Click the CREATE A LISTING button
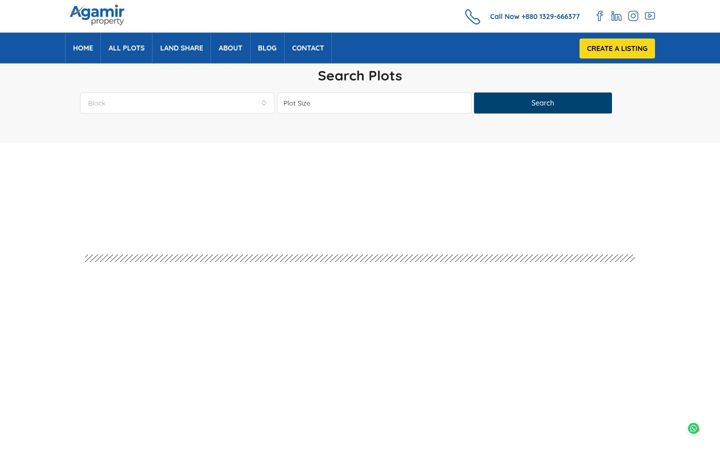 [617, 48]
